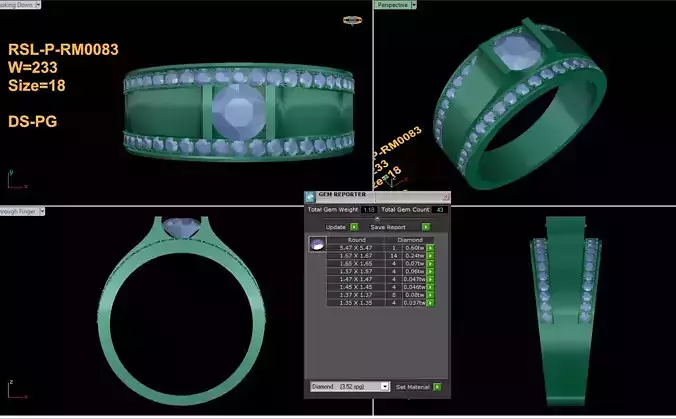Click the Save Report label

pyautogui.click(x=388, y=227)
